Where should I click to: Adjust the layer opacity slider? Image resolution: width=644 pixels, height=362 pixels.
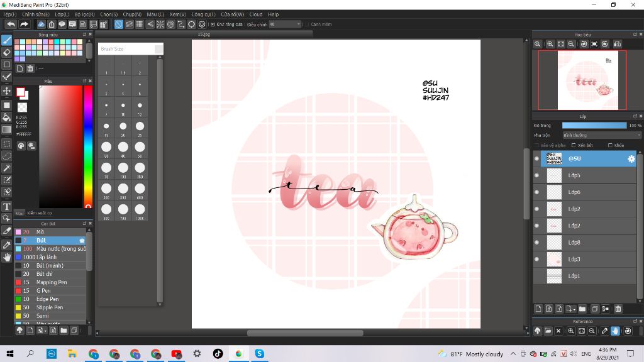(594, 125)
